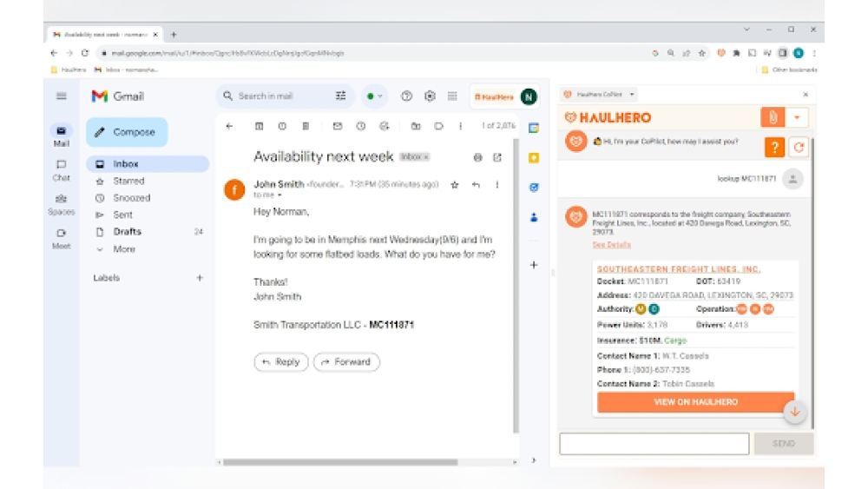Get add-ons plus icon
The image size is (868, 489).
coord(534,265)
